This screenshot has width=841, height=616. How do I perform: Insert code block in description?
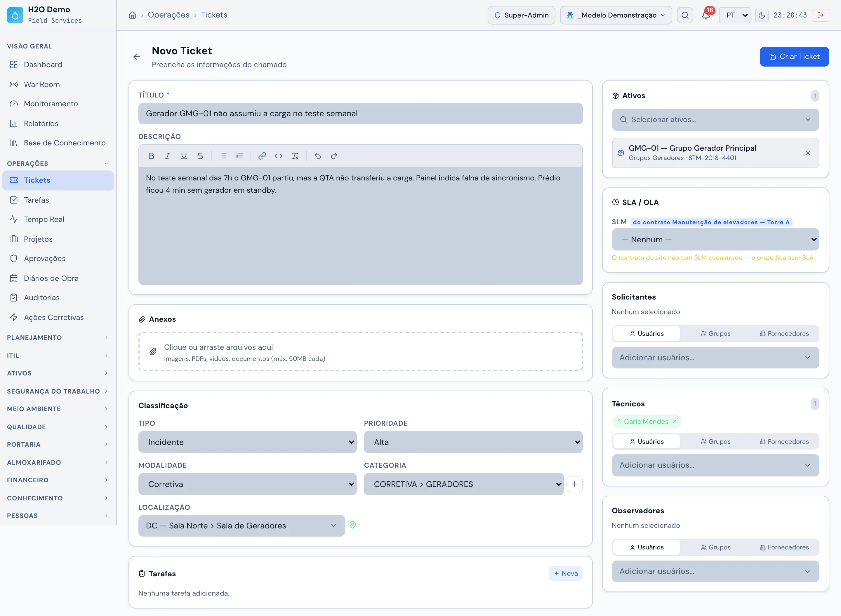tap(279, 156)
